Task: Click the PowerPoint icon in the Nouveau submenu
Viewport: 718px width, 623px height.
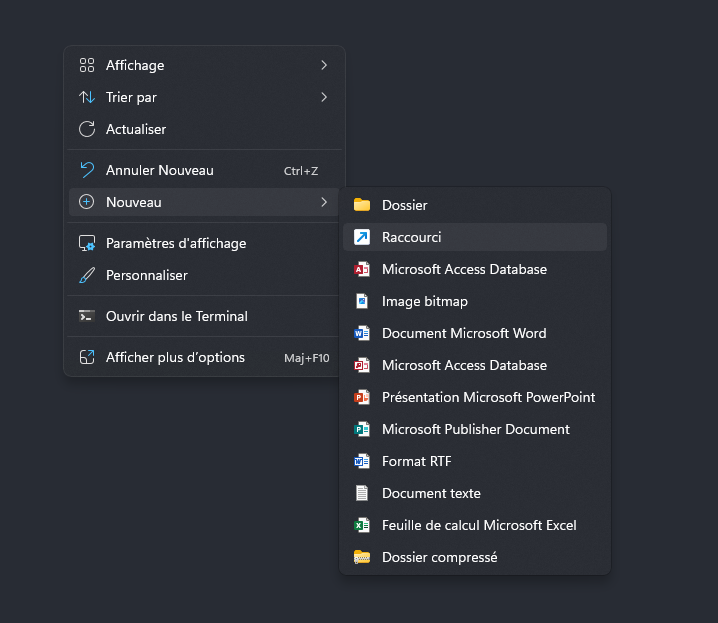Action: click(x=362, y=397)
